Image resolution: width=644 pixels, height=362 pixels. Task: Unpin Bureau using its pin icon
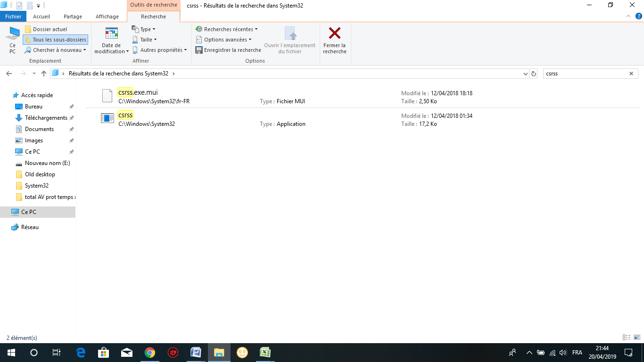tap(72, 107)
